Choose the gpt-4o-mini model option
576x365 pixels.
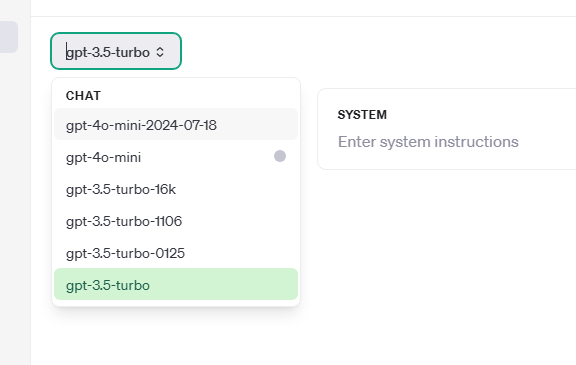[x=176, y=157]
